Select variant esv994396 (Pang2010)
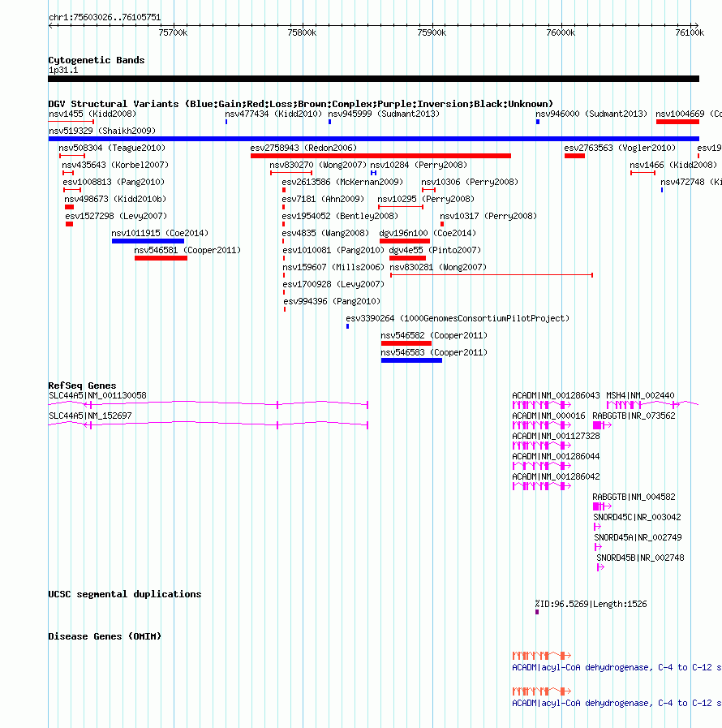 [x=332, y=301]
